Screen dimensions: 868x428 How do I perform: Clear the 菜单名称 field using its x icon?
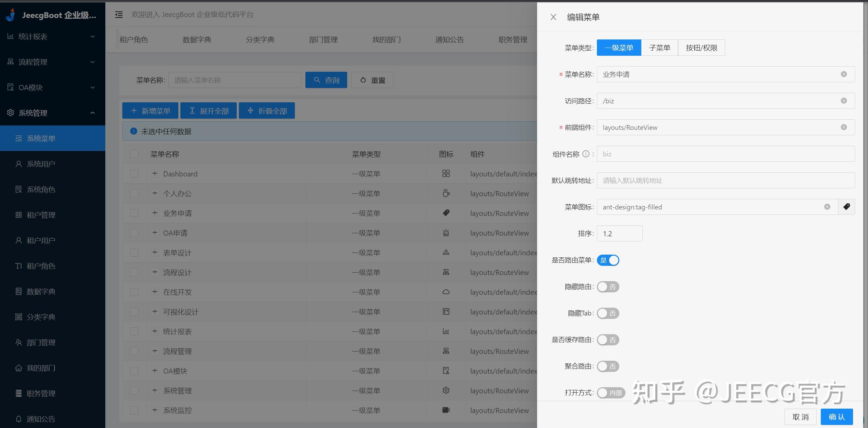click(843, 74)
